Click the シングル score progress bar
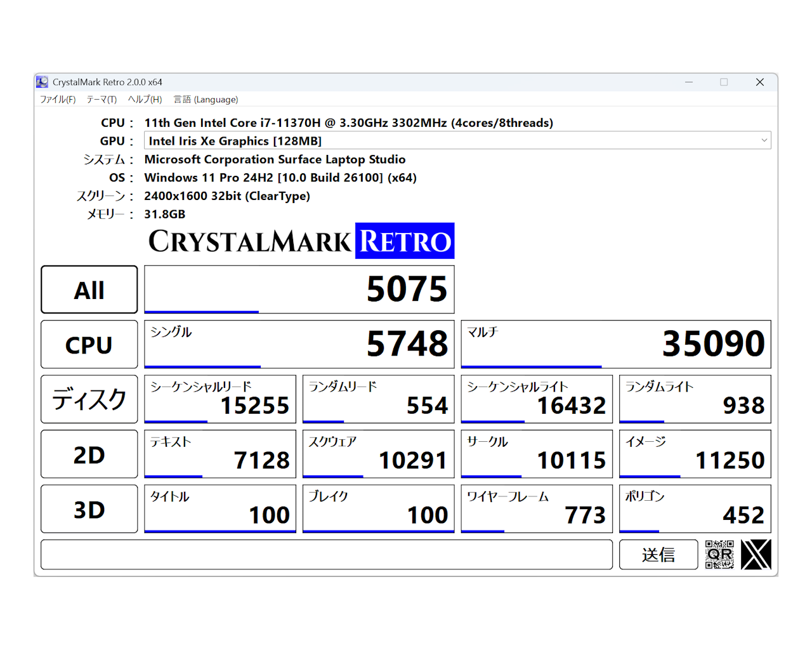This screenshot has height=650, width=812. [x=202, y=366]
